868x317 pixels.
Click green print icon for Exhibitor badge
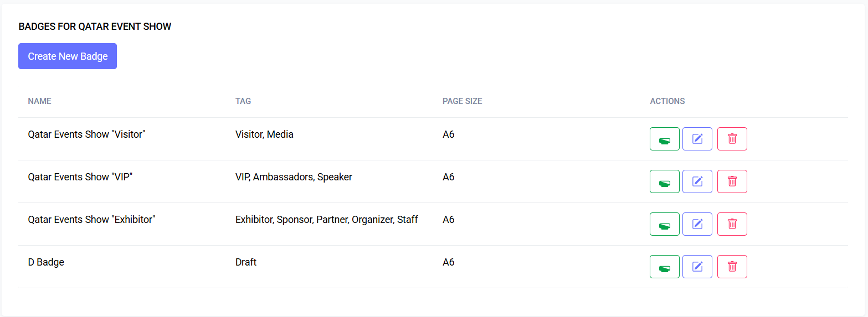pos(664,224)
